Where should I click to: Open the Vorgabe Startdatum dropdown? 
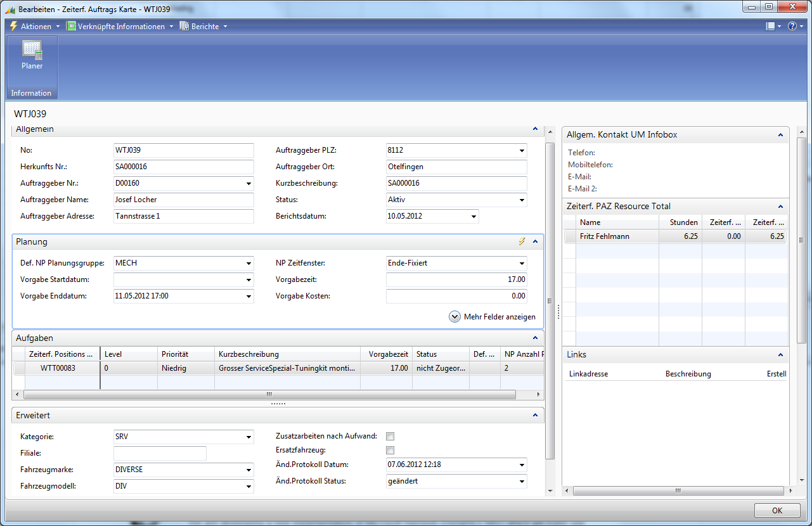tap(248, 279)
